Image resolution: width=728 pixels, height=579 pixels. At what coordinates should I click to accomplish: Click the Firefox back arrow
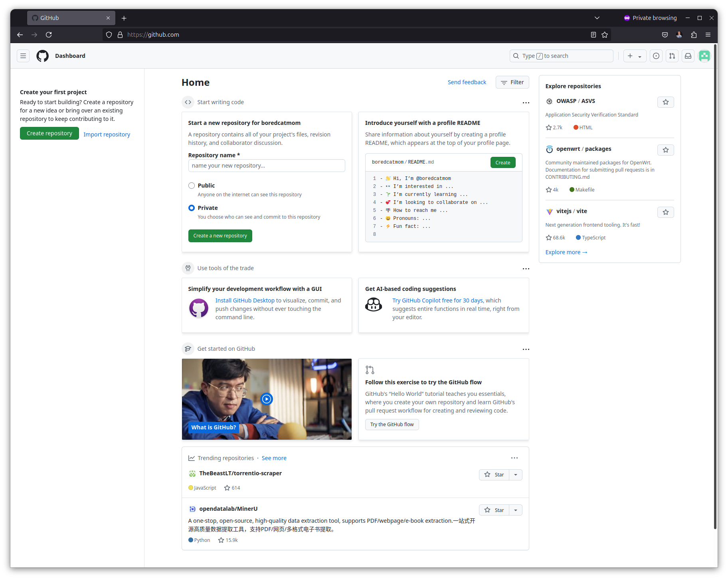coord(20,35)
